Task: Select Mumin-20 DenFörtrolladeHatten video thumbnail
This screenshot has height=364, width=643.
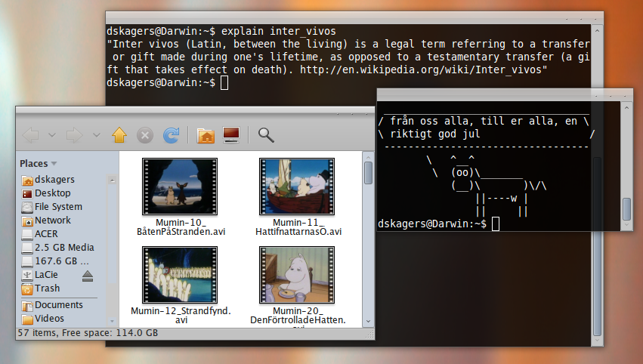Action: 297,275
